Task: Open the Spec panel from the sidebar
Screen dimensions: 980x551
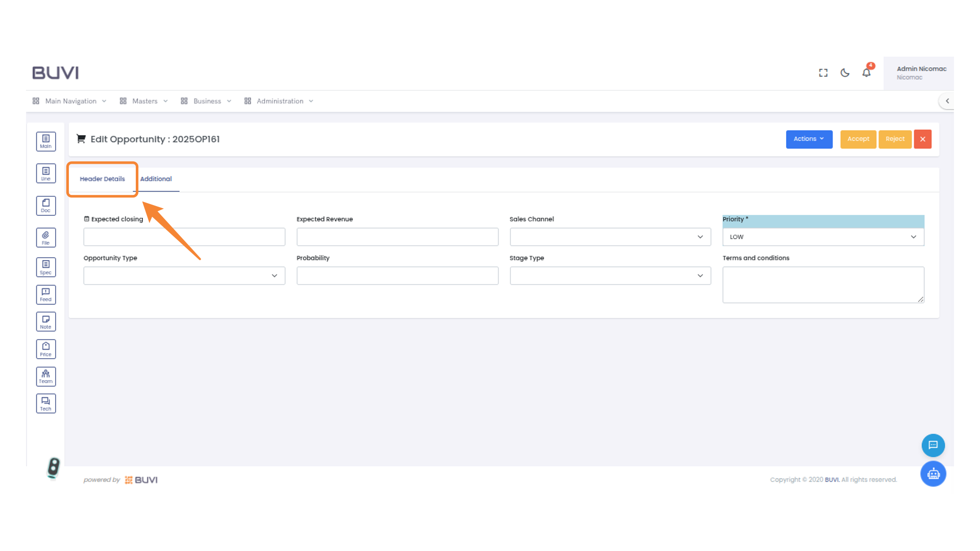Action: 45,267
